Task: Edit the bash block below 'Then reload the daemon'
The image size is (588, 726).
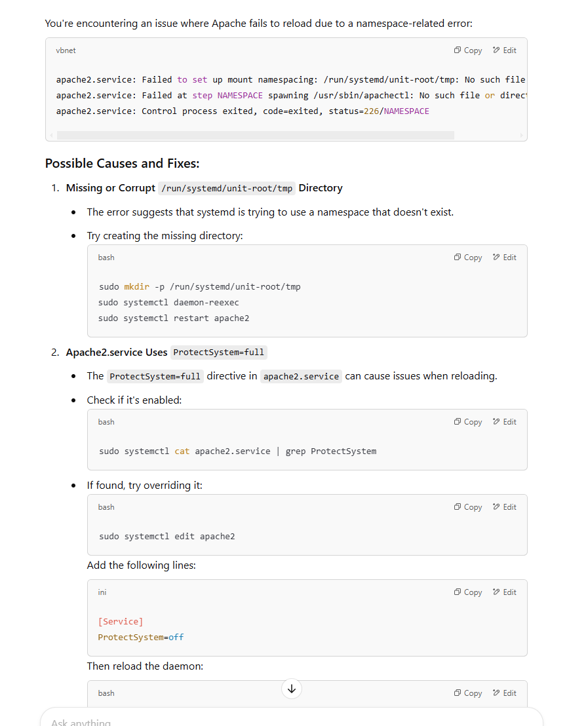Action: [505, 693]
